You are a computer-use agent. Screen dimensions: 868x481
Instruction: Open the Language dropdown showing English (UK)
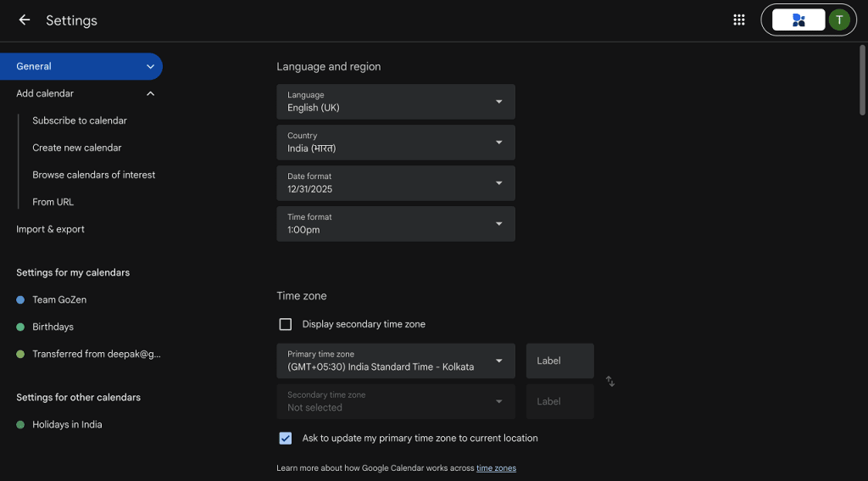click(x=396, y=102)
